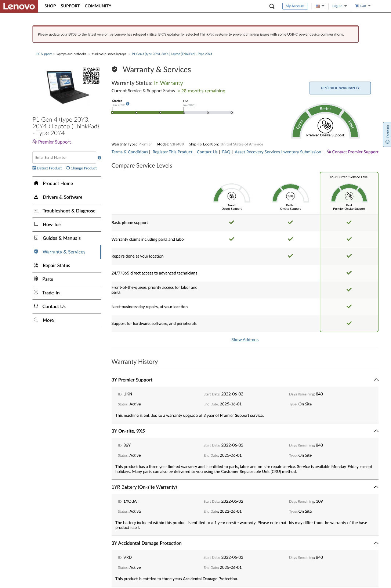Click the QR code image

pyautogui.click(x=91, y=76)
